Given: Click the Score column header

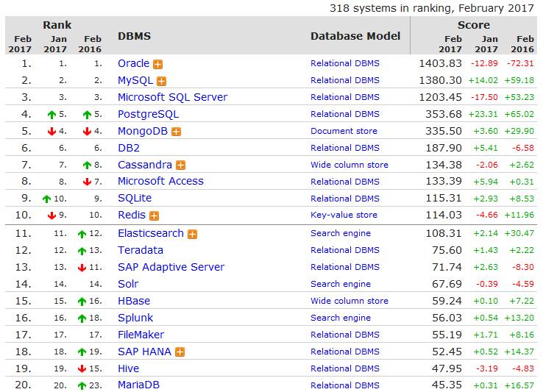Looking at the screenshot, I should (x=474, y=25).
